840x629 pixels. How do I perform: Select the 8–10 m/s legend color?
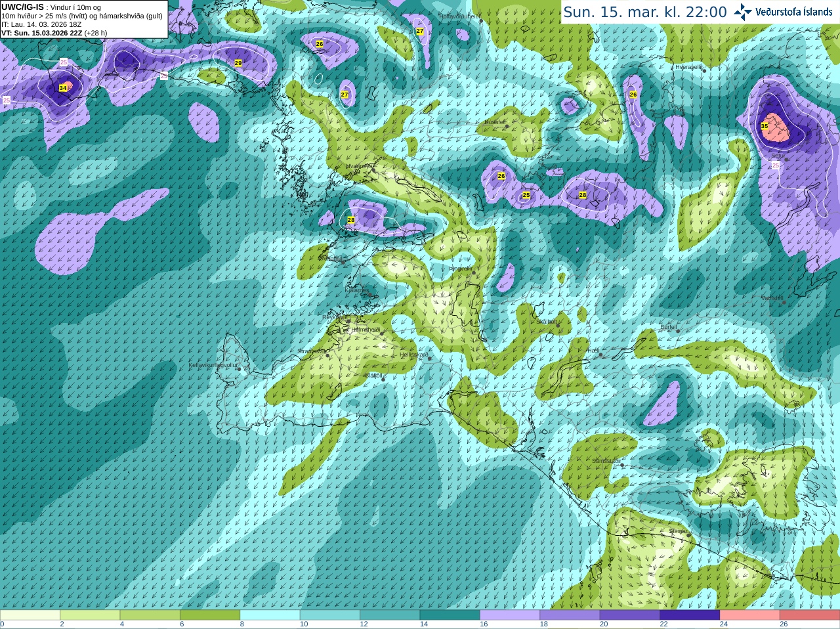pos(270,615)
